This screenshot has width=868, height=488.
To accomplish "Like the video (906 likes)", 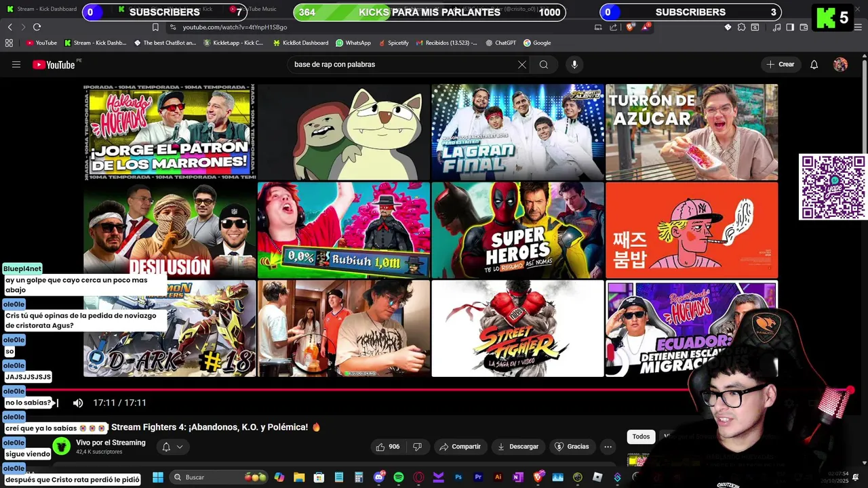I will [388, 447].
